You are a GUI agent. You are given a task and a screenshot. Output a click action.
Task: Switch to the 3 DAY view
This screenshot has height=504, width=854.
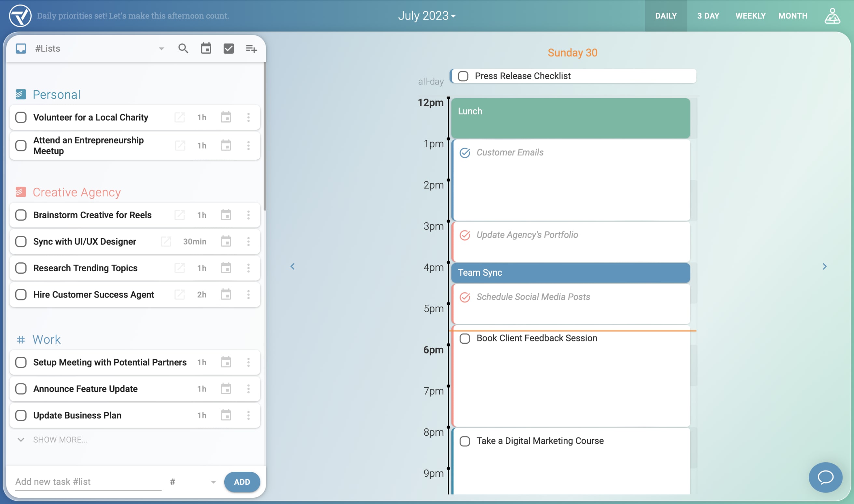[x=708, y=16]
